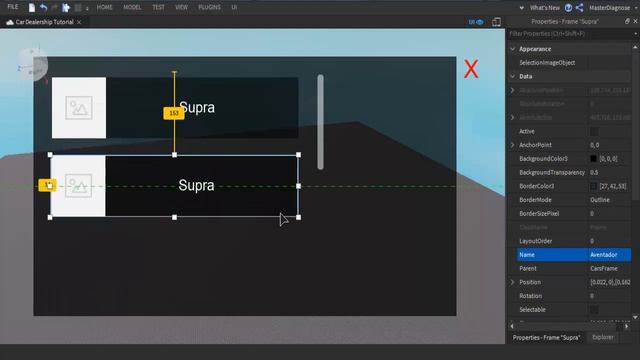Click Properties horizontal scroll left arrow

(x=512, y=327)
